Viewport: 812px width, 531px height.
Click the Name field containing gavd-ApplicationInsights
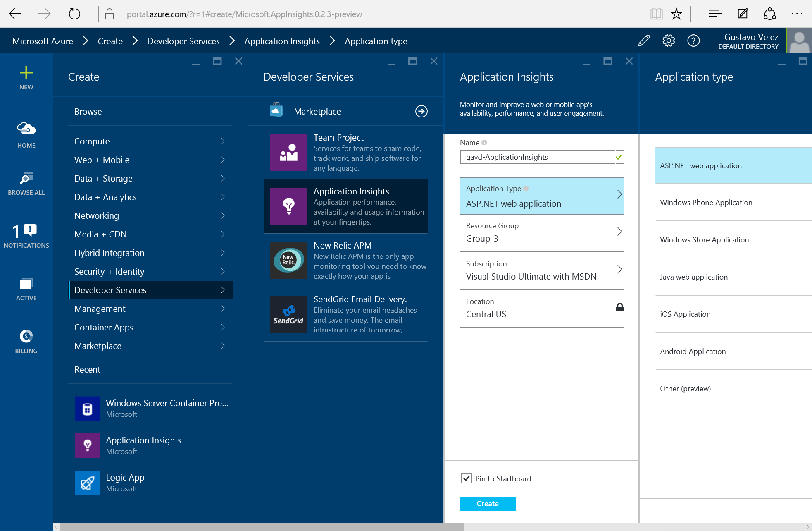tap(537, 157)
